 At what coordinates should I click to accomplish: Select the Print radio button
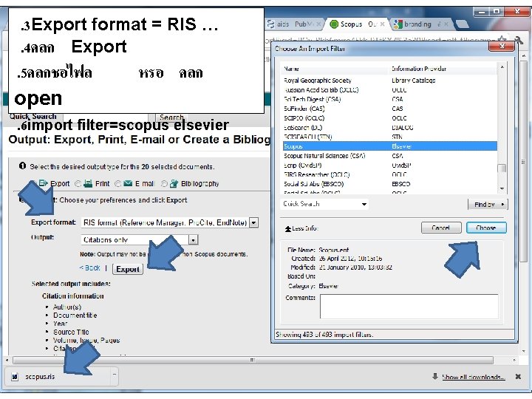click(x=78, y=183)
